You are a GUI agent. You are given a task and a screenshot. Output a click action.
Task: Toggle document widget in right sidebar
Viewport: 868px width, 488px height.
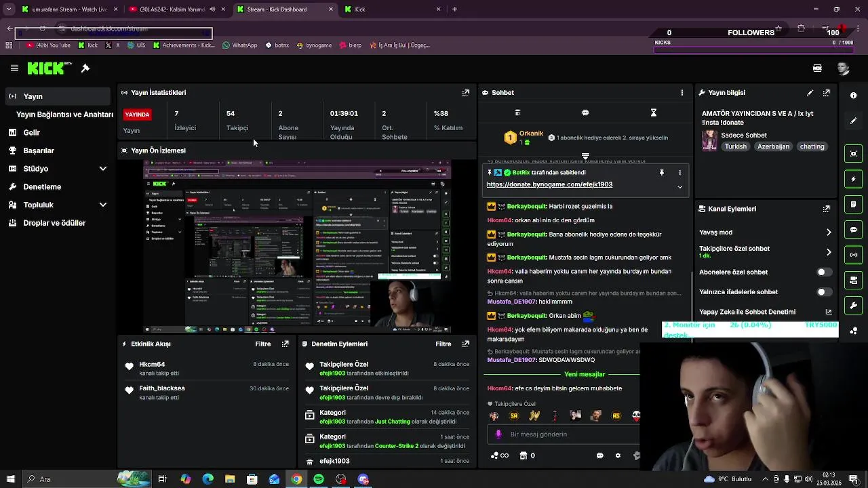click(854, 204)
